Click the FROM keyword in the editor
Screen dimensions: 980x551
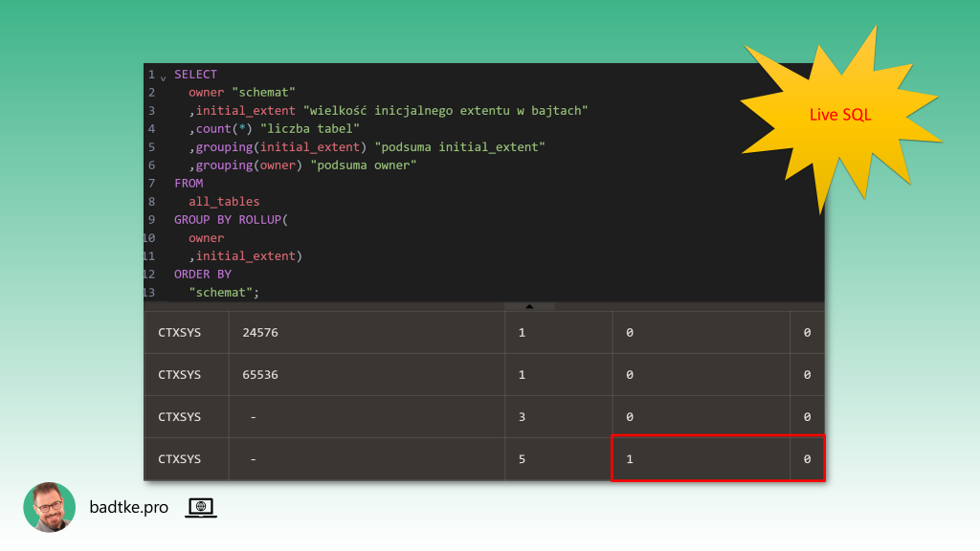189,183
